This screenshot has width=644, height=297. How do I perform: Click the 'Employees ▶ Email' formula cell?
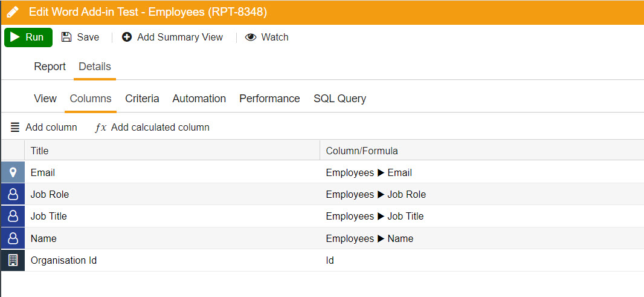[481, 173]
